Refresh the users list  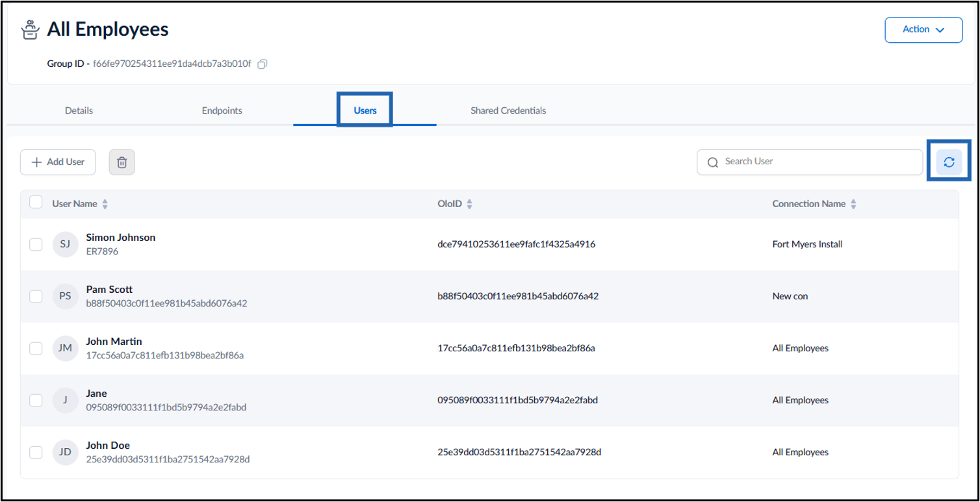[949, 162]
